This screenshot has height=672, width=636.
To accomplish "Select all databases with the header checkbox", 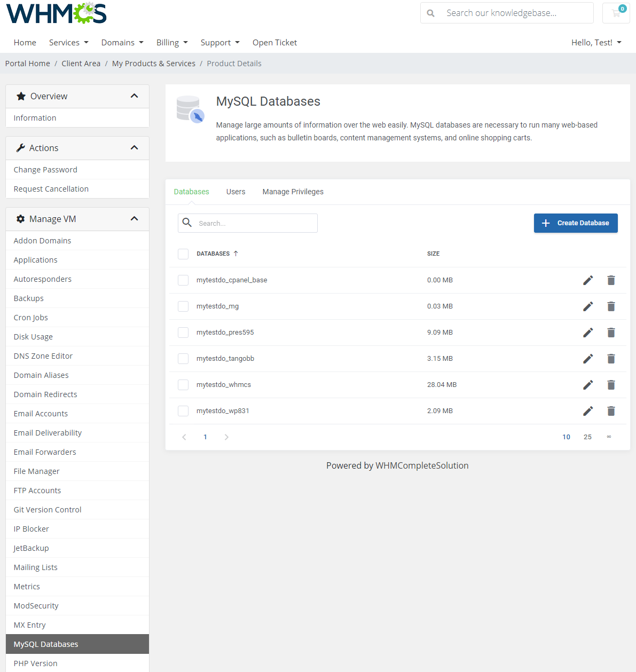I will (x=183, y=254).
